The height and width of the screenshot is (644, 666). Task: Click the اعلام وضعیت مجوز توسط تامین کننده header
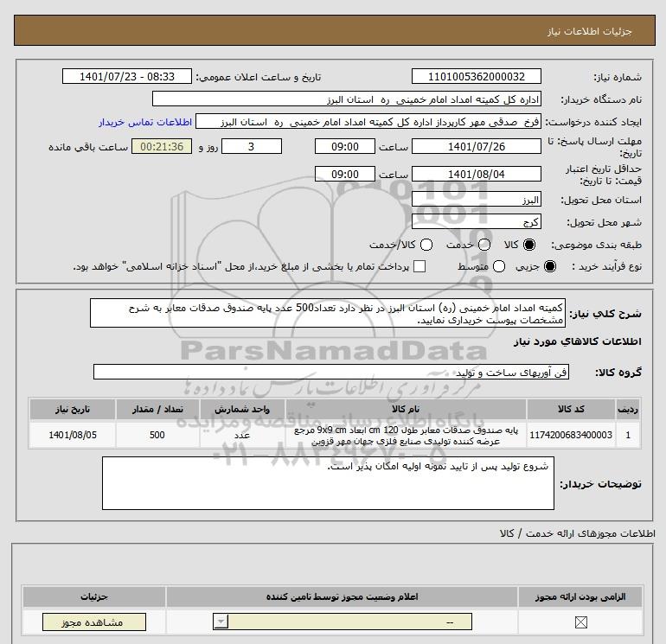pyautogui.click(x=342, y=596)
